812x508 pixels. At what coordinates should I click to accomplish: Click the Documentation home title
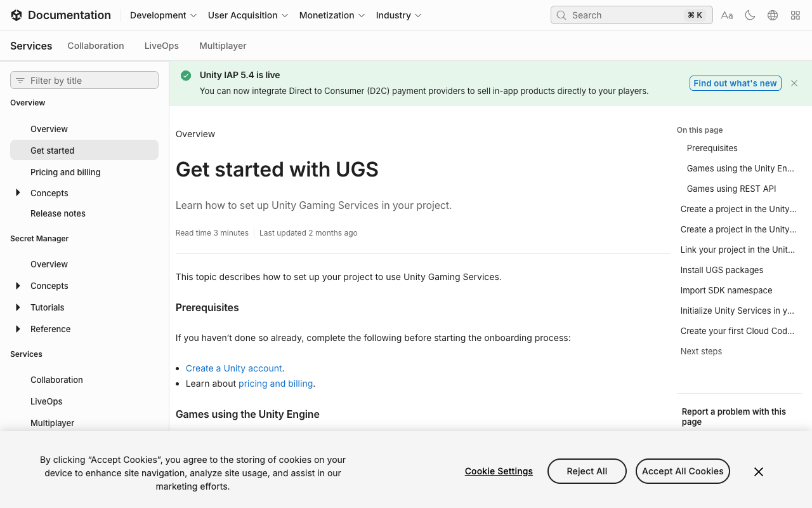69,15
